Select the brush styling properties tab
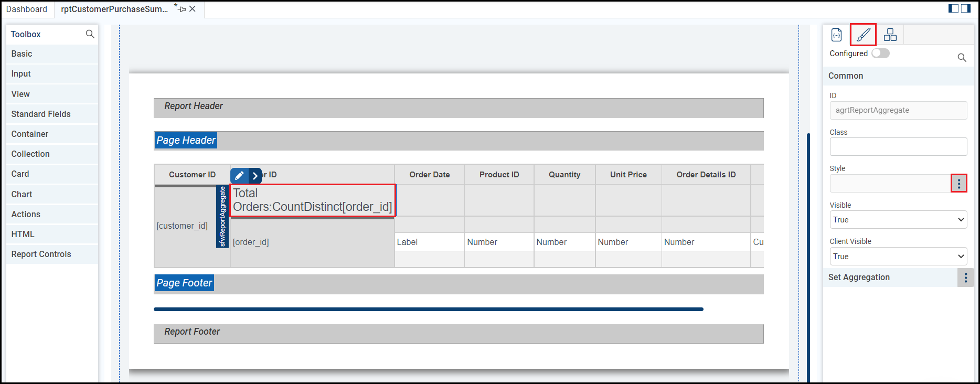Screen dimensions: 980x384 (863, 35)
